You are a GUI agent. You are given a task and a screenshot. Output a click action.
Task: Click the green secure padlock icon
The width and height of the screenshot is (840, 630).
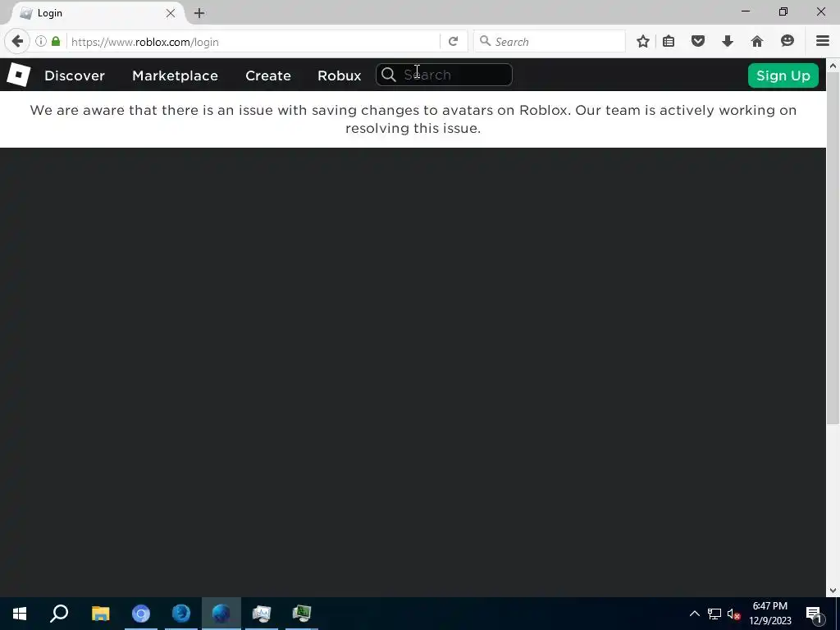[x=56, y=41]
